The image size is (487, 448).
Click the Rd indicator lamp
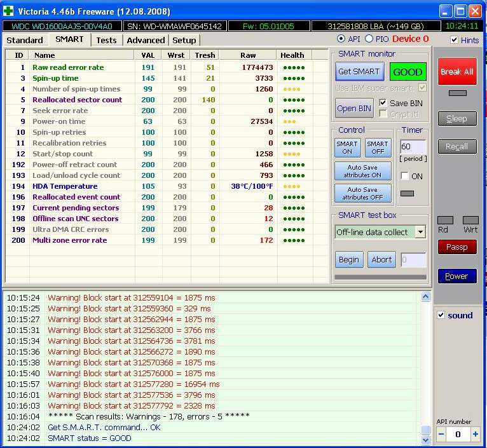(445, 220)
